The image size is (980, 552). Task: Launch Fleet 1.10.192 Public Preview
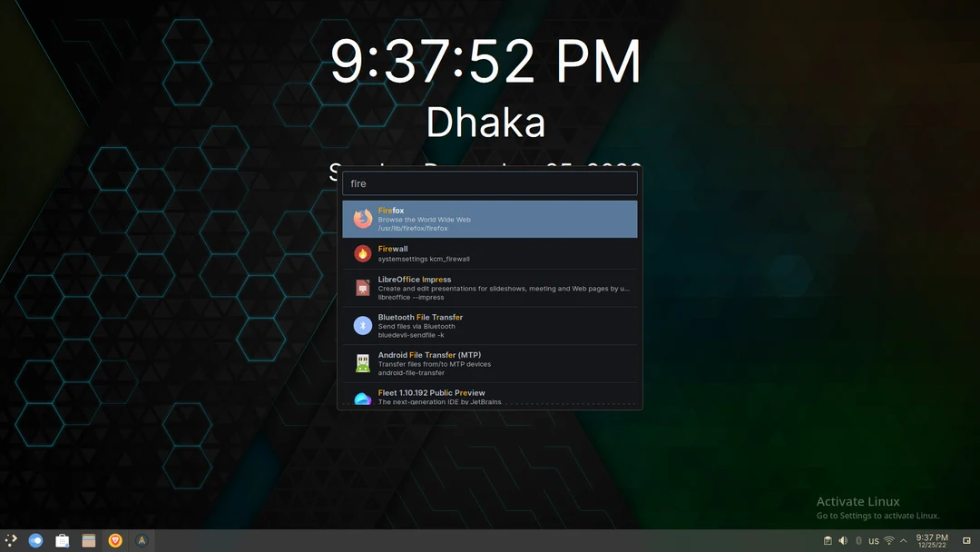[489, 397]
